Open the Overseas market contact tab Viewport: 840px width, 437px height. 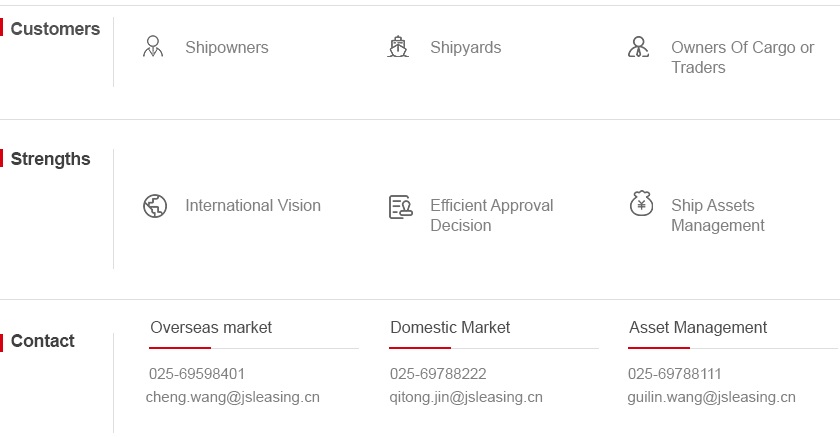[x=211, y=327]
